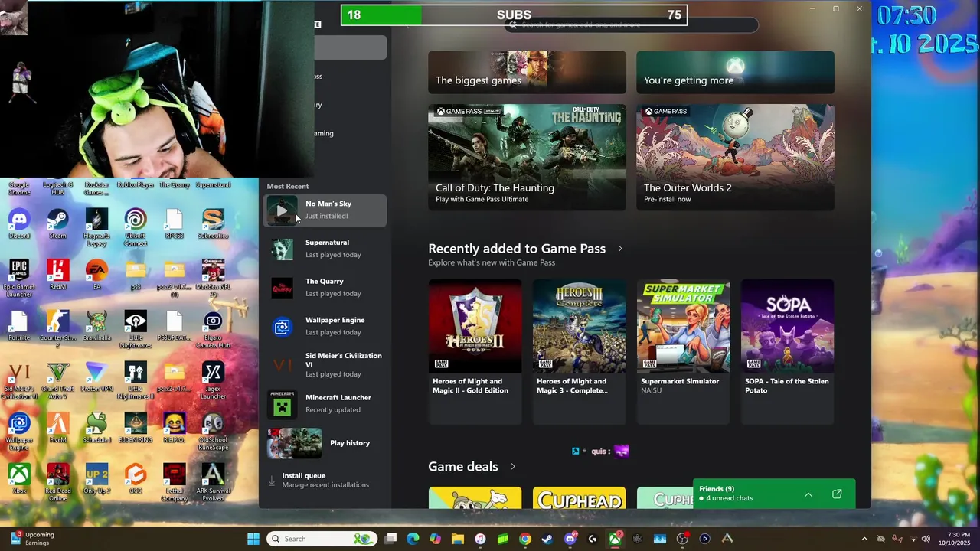This screenshot has height=551, width=980.
Task: Select Schedule I desktop icon
Action: coord(96,428)
